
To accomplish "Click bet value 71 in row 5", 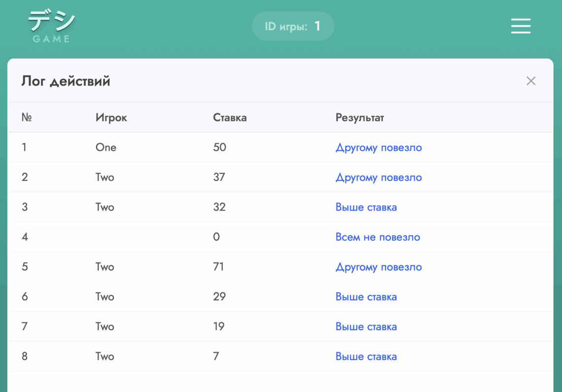I will click(x=218, y=267).
